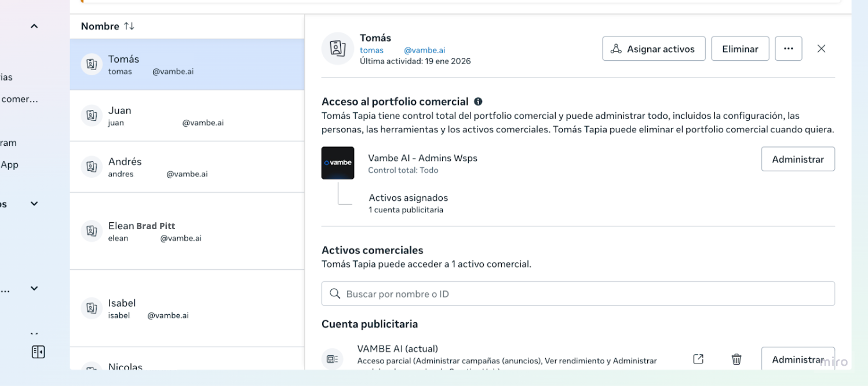Click Tomás profile avatar in details header

click(338, 49)
